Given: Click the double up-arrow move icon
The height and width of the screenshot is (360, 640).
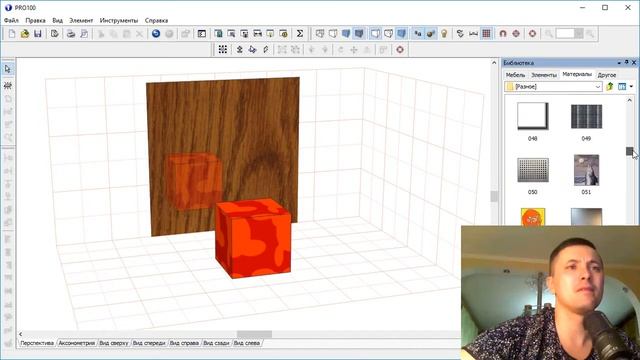Looking at the screenshot, I should [x=240, y=50].
